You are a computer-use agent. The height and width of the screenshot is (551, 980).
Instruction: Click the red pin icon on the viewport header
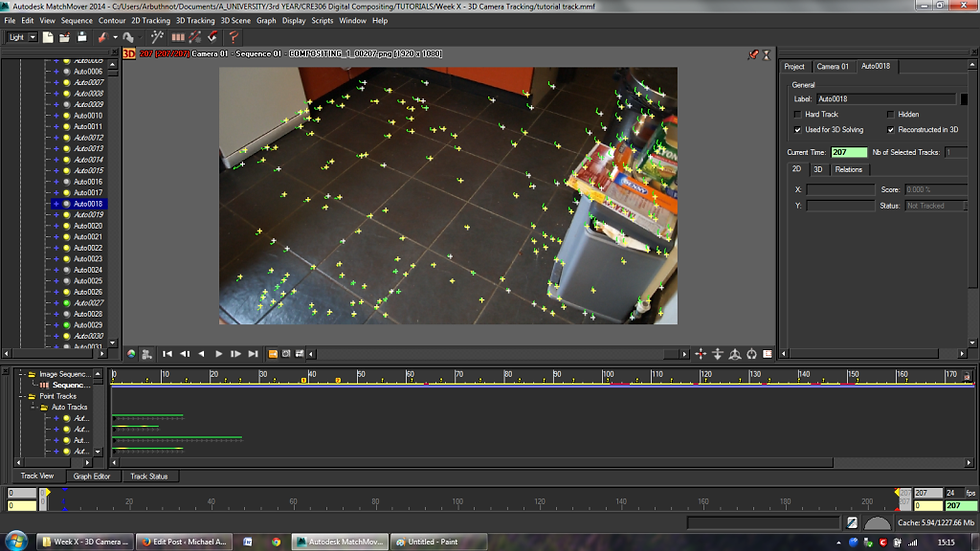tap(753, 55)
